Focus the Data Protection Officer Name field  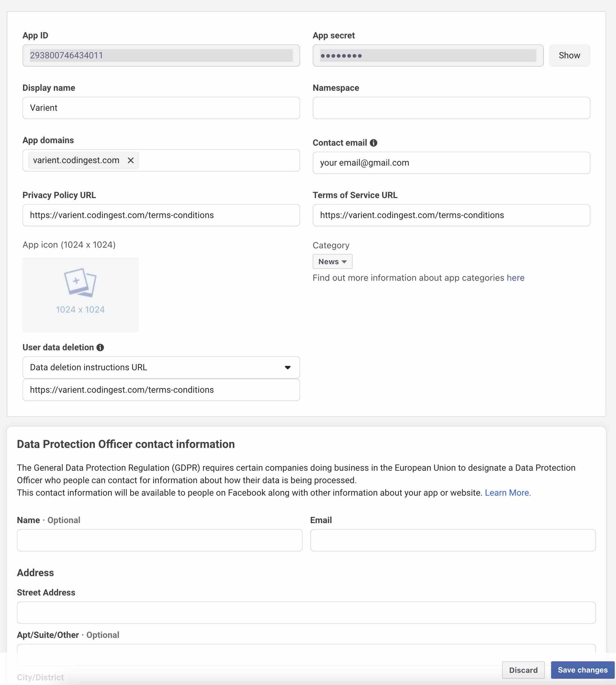click(x=159, y=540)
